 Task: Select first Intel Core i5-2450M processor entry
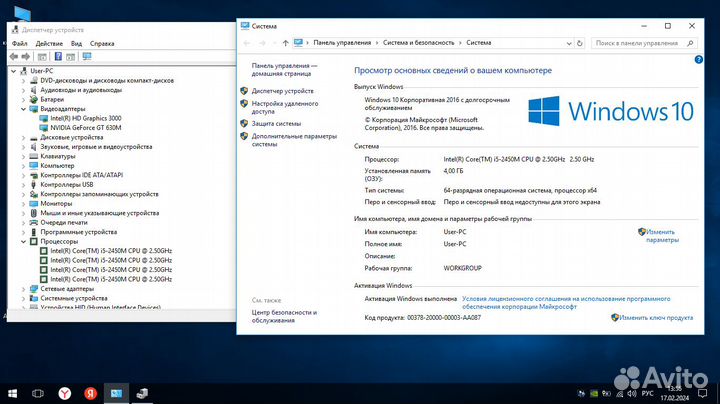(111, 251)
